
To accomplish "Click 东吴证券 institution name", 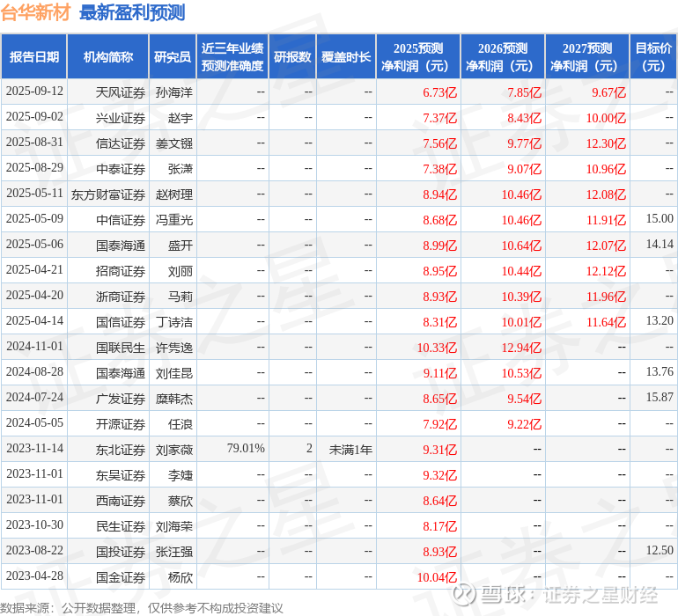I will coord(121,475).
